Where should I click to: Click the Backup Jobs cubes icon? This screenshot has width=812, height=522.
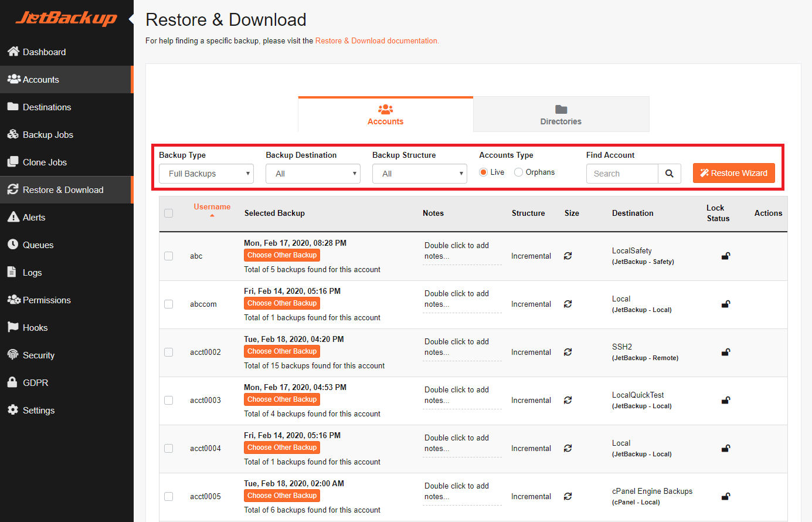[13, 134]
